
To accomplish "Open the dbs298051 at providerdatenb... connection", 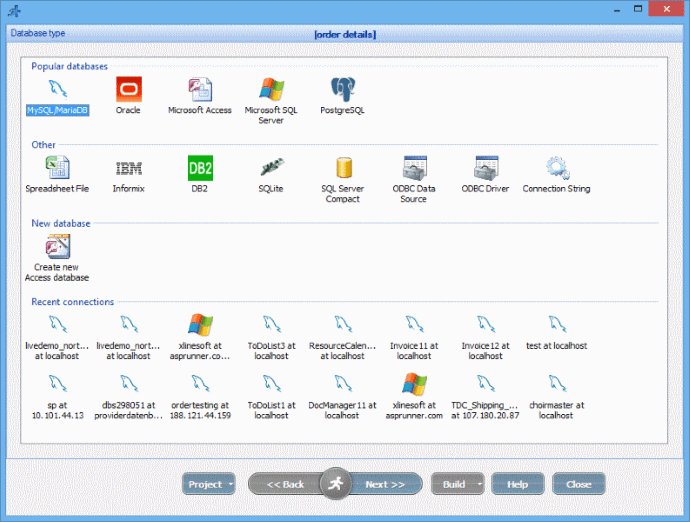I will (x=128, y=397).
